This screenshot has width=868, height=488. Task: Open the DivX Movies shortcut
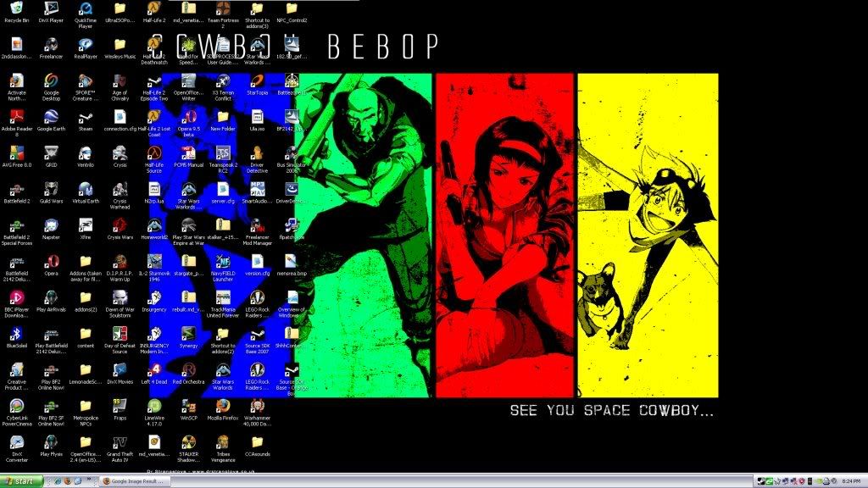click(120, 373)
